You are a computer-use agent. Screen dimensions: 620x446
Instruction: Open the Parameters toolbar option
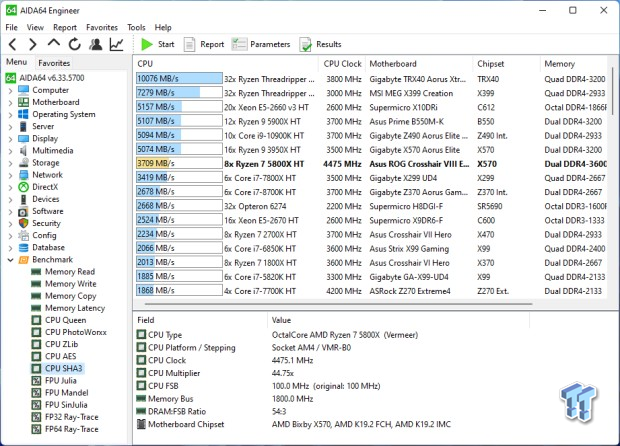click(261, 45)
